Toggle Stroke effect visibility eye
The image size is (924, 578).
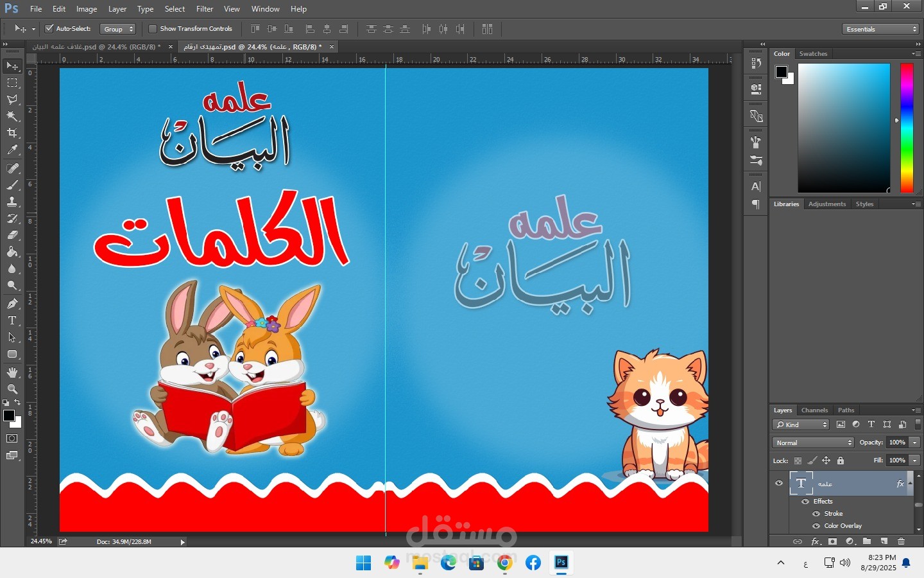(x=816, y=514)
